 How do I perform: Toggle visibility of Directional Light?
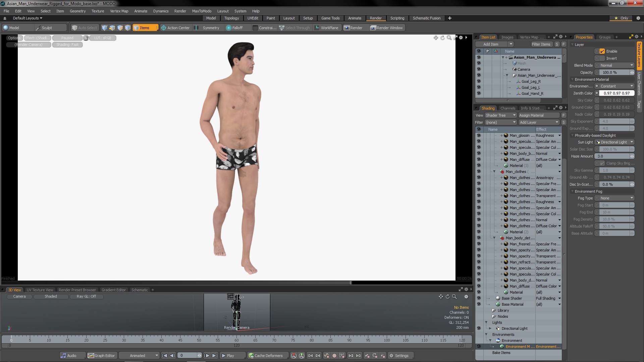click(x=479, y=328)
